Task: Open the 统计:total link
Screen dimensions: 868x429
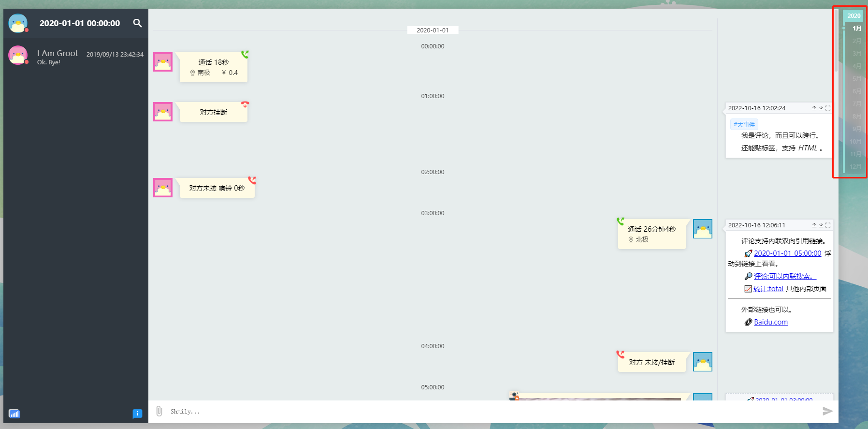Action: click(768, 289)
